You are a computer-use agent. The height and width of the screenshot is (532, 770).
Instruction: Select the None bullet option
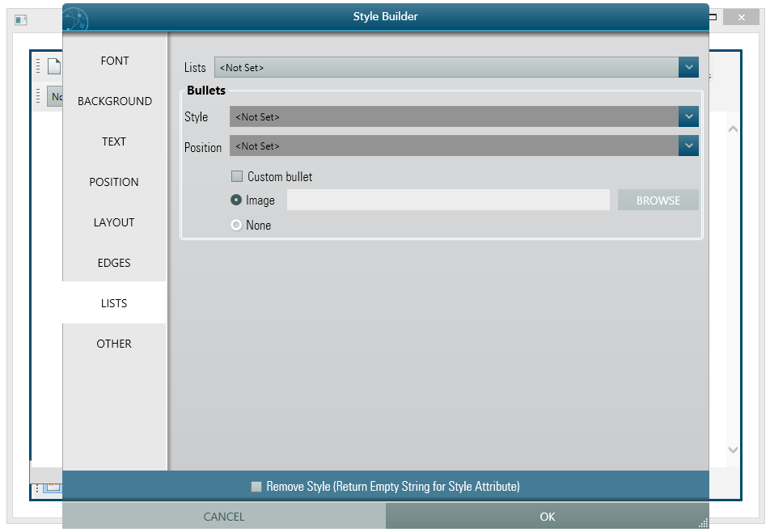point(235,225)
